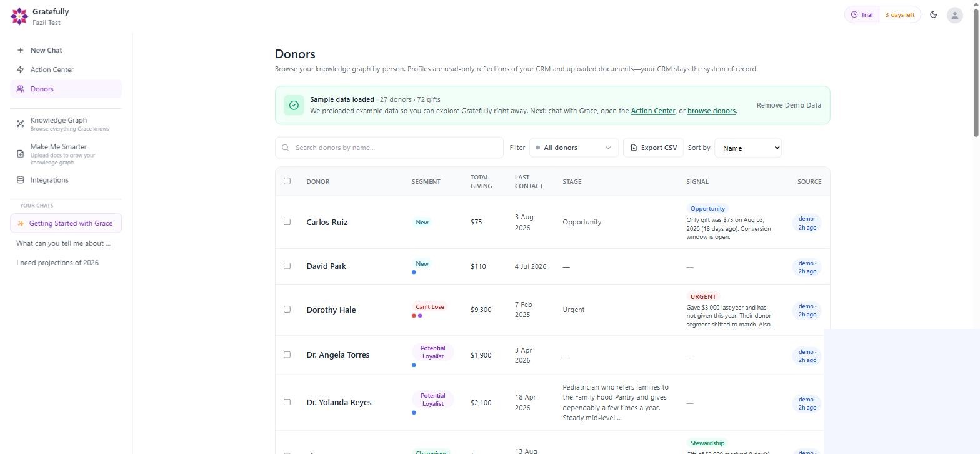This screenshot has width=980, height=454.
Task: Focus the Search donors by name field
Action: pyautogui.click(x=389, y=148)
